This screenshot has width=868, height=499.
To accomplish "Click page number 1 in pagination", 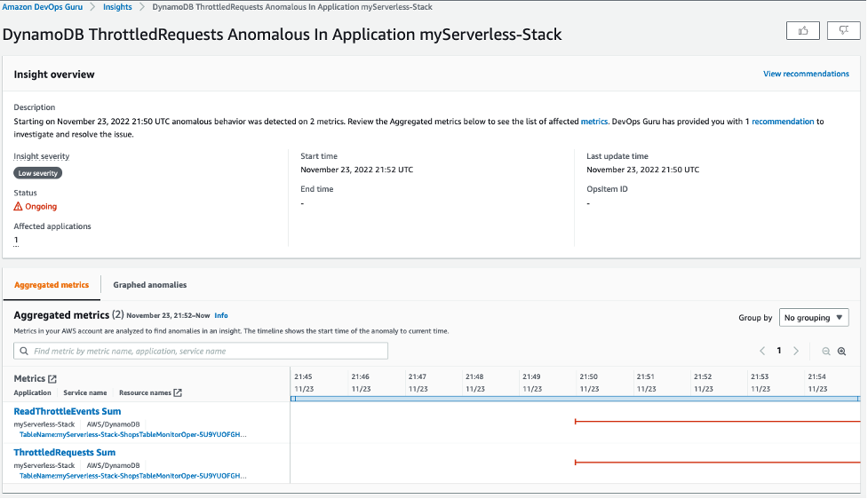I will [779, 351].
